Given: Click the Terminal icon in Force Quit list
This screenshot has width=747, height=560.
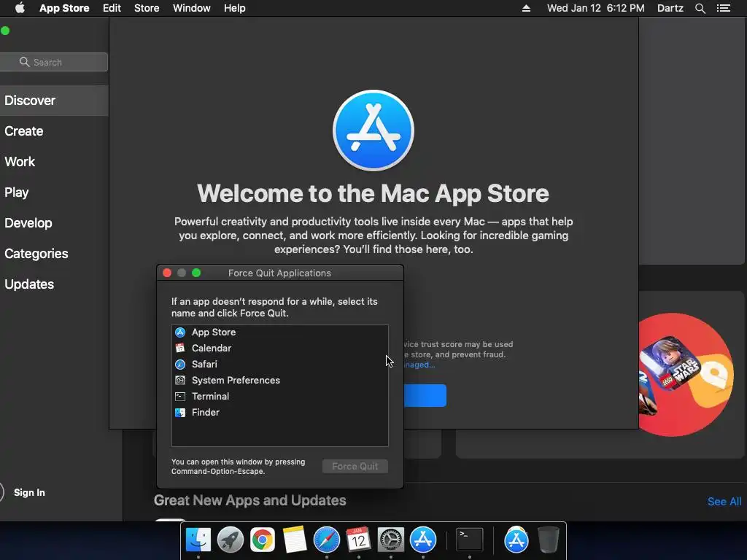Looking at the screenshot, I should pyautogui.click(x=180, y=396).
